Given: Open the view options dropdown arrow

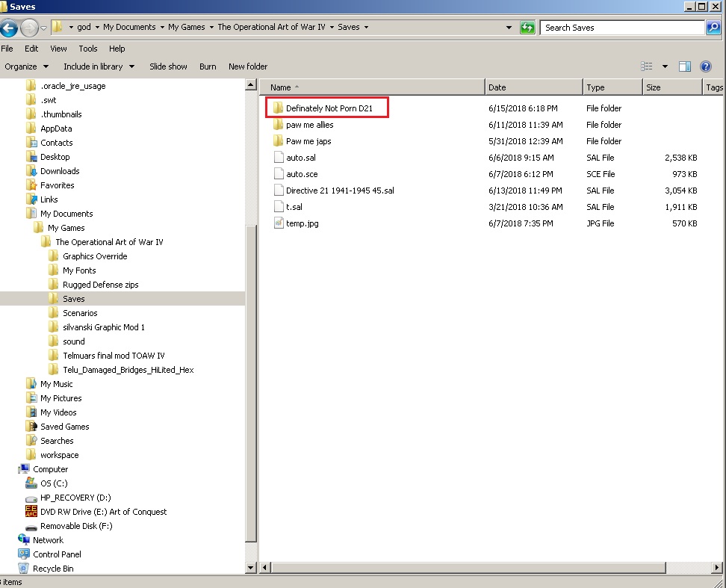Looking at the screenshot, I should pyautogui.click(x=665, y=66).
